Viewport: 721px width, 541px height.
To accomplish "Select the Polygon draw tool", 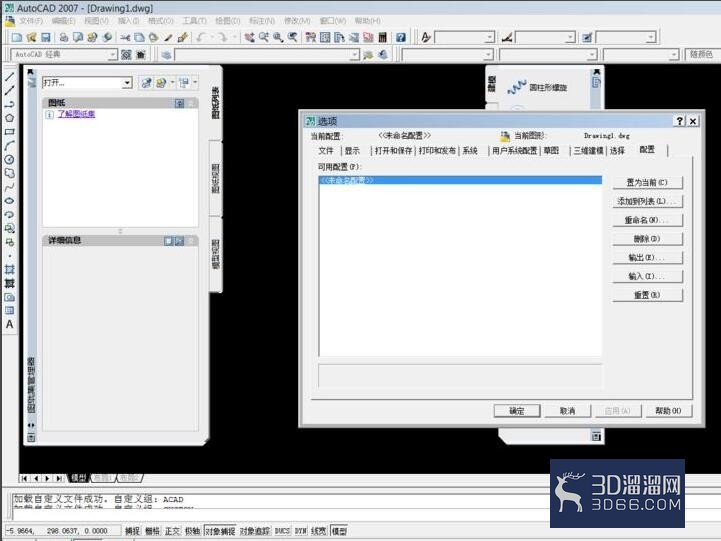I will (x=9, y=118).
